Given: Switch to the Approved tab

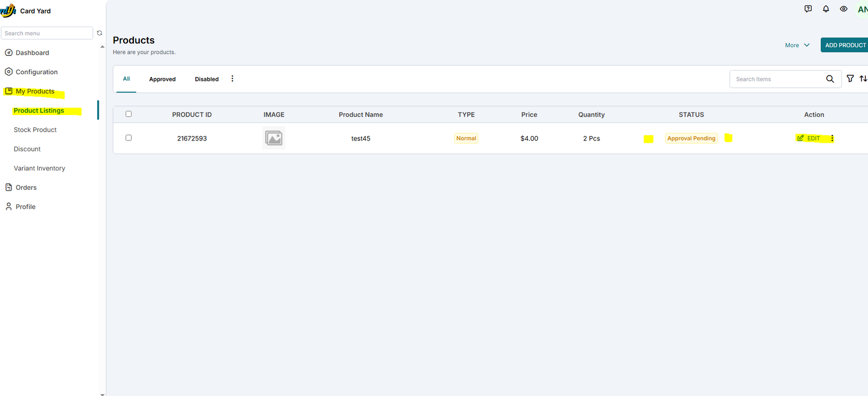Looking at the screenshot, I should coord(162,79).
